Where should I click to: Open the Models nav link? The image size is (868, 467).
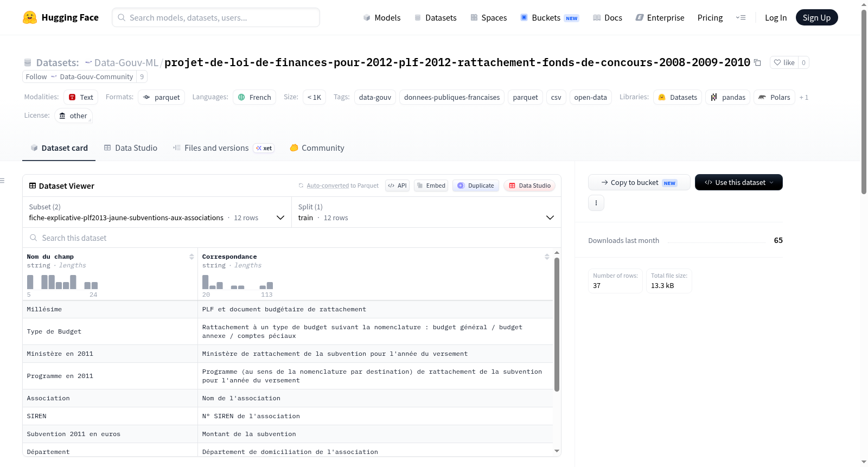click(382, 17)
